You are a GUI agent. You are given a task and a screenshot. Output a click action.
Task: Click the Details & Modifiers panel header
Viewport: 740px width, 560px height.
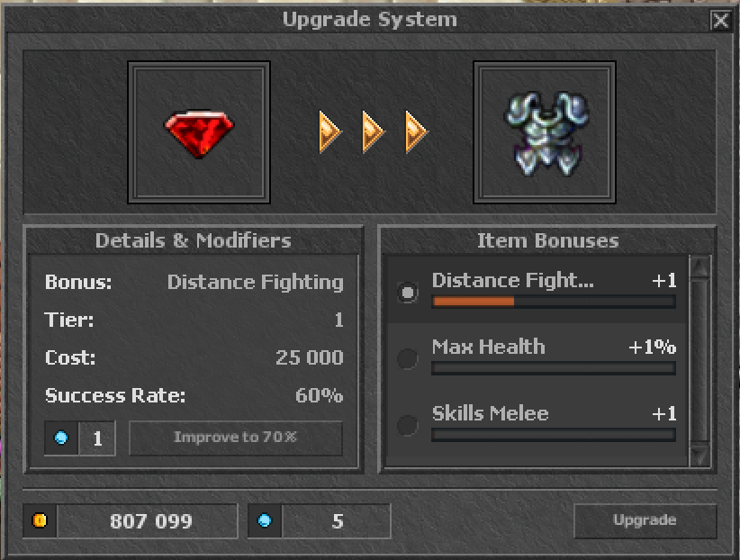[194, 240]
